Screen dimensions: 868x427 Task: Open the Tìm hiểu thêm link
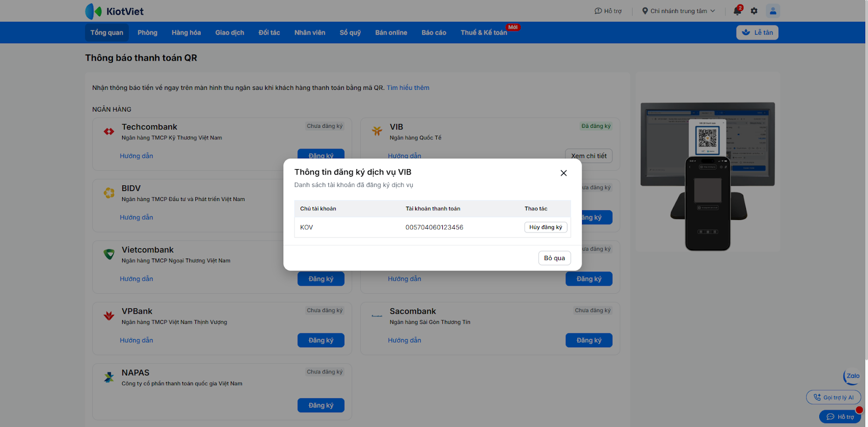pyautogui.click(x=408, y=88)
